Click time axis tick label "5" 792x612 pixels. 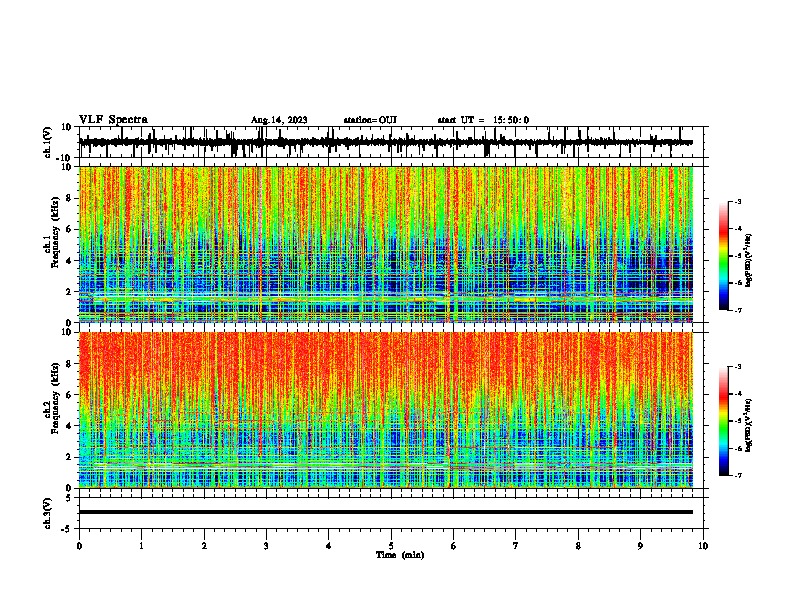(x=391, y=546)
